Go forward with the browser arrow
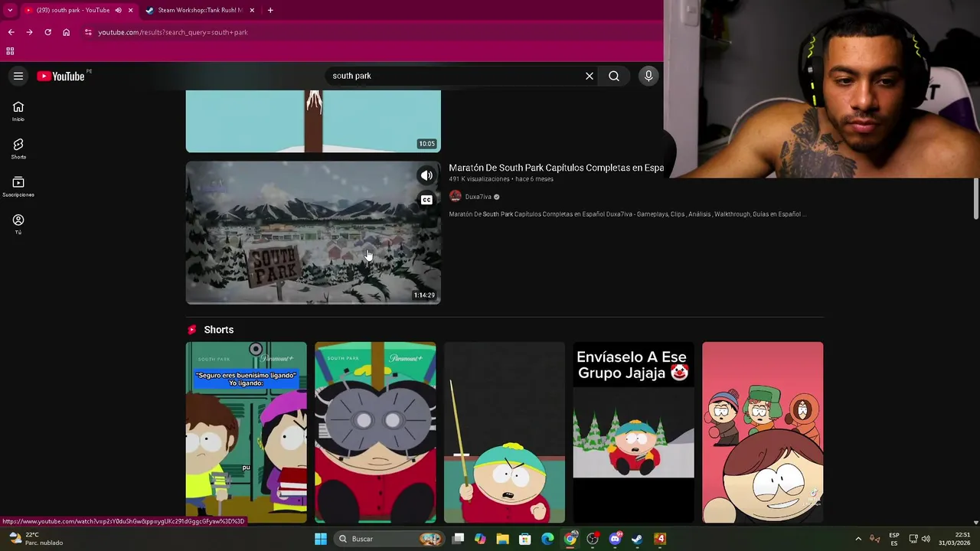This screenshot has width=980, height=551. [x=29, y=32]
